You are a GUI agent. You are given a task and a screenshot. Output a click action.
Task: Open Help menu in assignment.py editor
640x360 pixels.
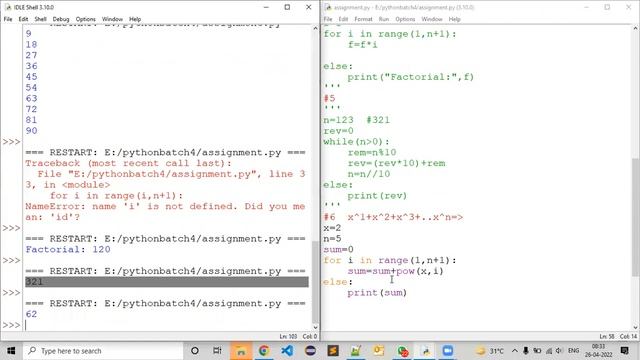454,19
